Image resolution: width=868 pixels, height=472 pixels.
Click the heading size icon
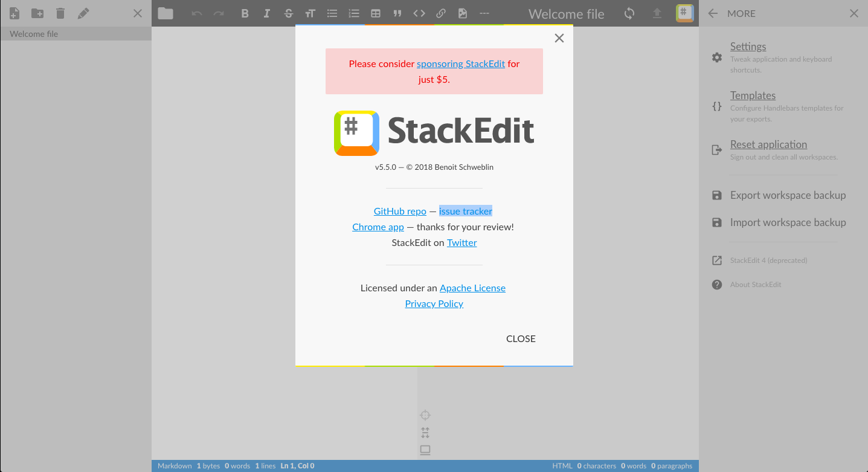tap(310, 13)
